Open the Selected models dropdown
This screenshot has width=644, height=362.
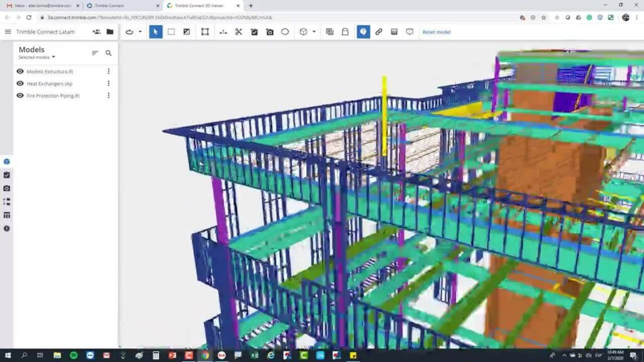38,57
